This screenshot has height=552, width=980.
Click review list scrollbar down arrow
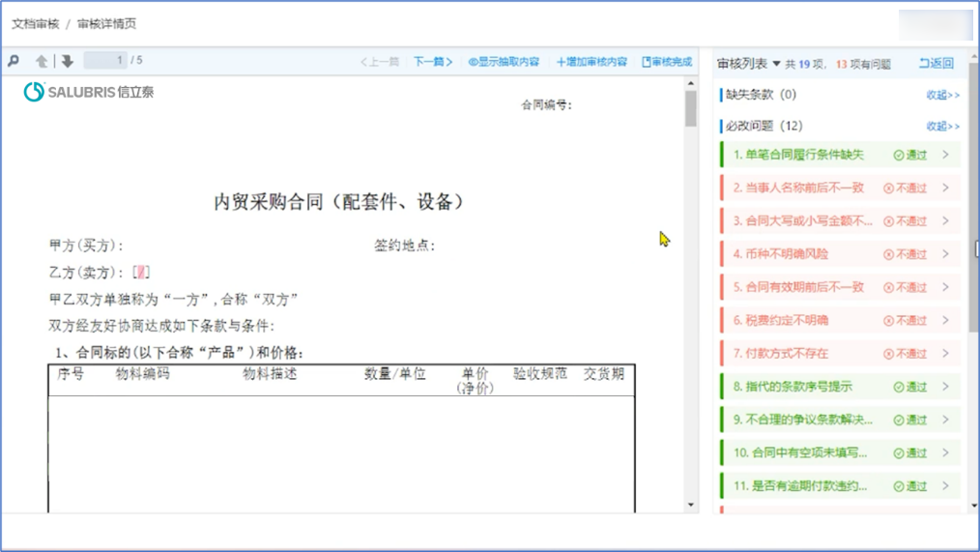coord(974,506)
